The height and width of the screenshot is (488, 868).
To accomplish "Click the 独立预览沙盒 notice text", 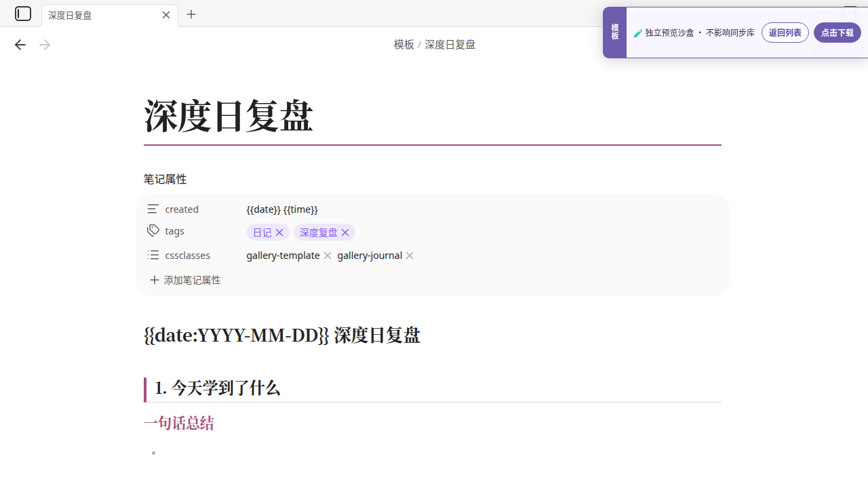I will [700, 33].
